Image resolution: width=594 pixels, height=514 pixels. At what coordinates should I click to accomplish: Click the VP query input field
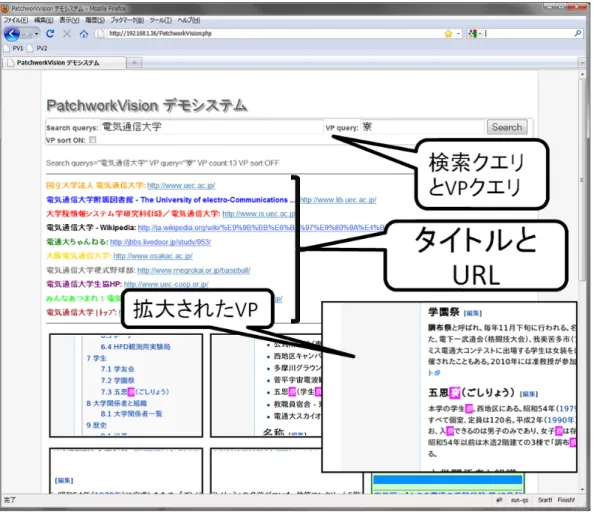[x=422, y=127]
